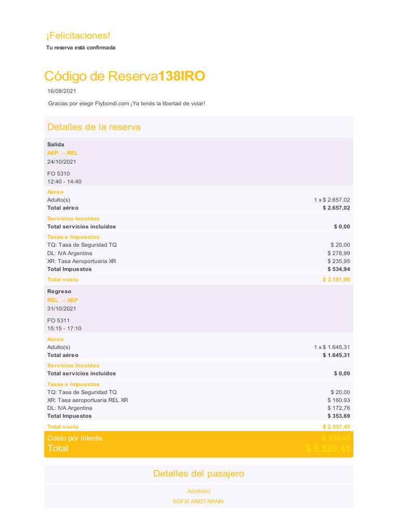Click the outbound Total vuelo amount $ 3.191,96
This screenshot has width=399, height=532.
click(x=336, y=280)
